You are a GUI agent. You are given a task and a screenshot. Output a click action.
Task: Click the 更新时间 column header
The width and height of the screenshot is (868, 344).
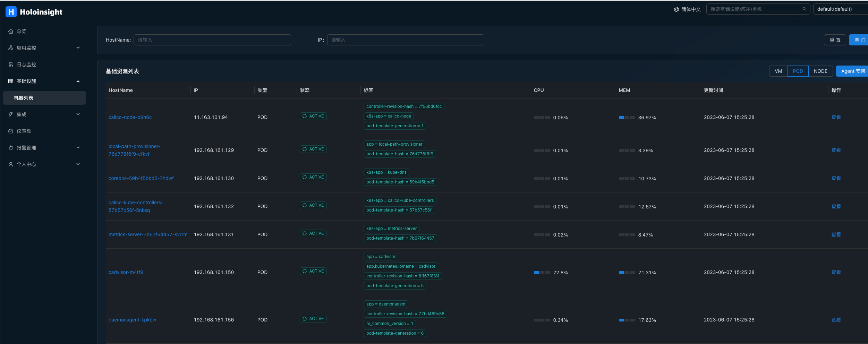pos(713,90)
